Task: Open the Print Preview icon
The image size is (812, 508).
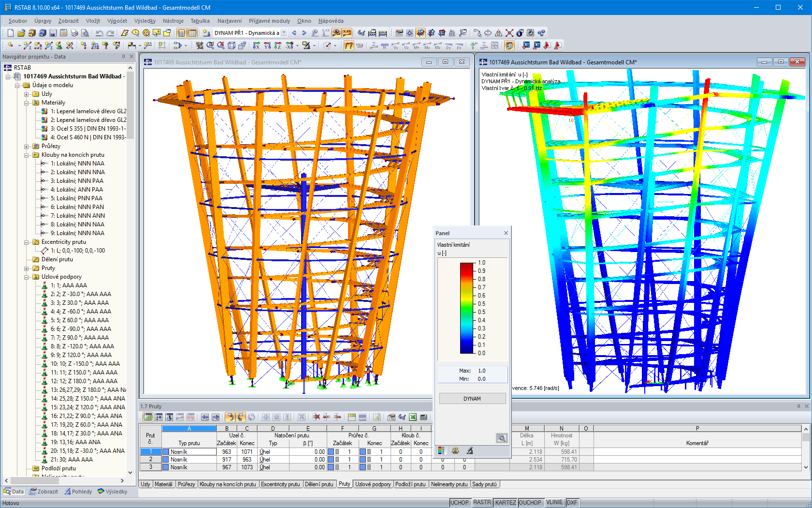Action: pyautogui.click(x=85, y=32)
